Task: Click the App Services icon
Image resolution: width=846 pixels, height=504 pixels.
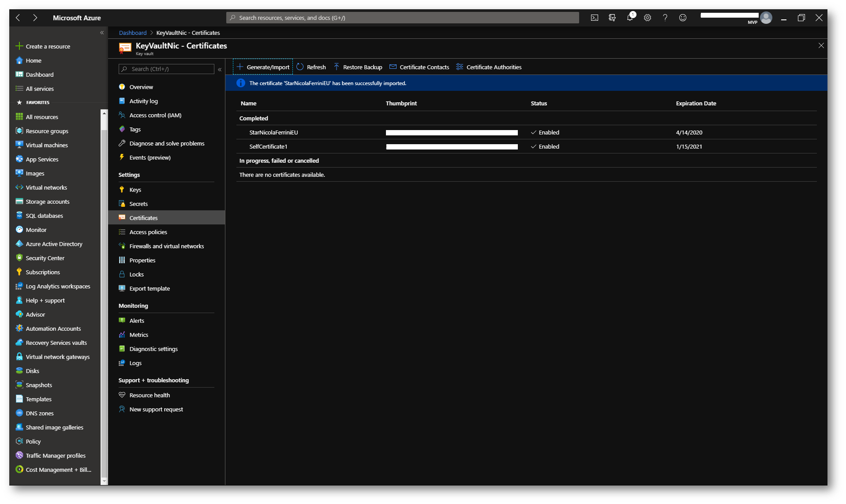Action: pos(19,159)
